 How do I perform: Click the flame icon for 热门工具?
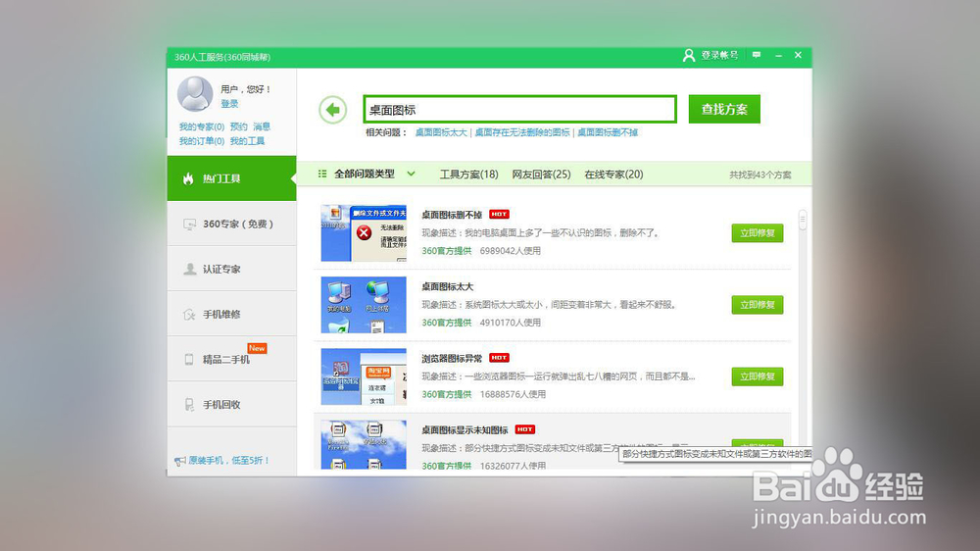(188, 178)
